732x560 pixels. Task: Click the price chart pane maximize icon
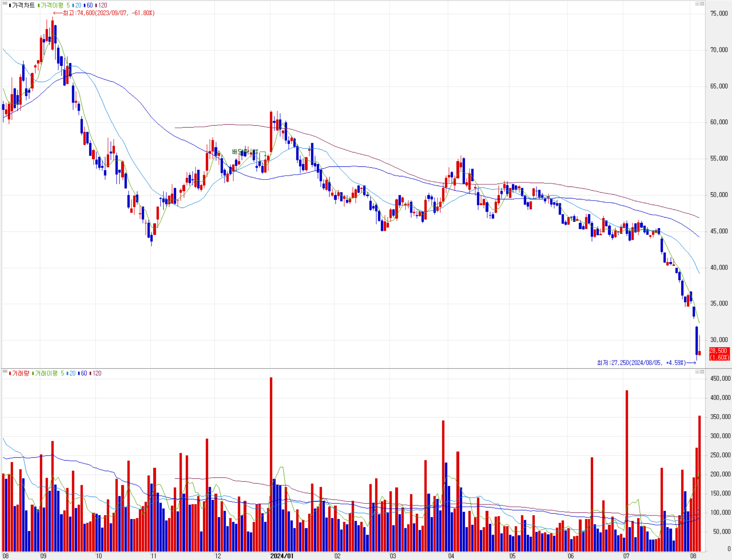click(697, 4)
